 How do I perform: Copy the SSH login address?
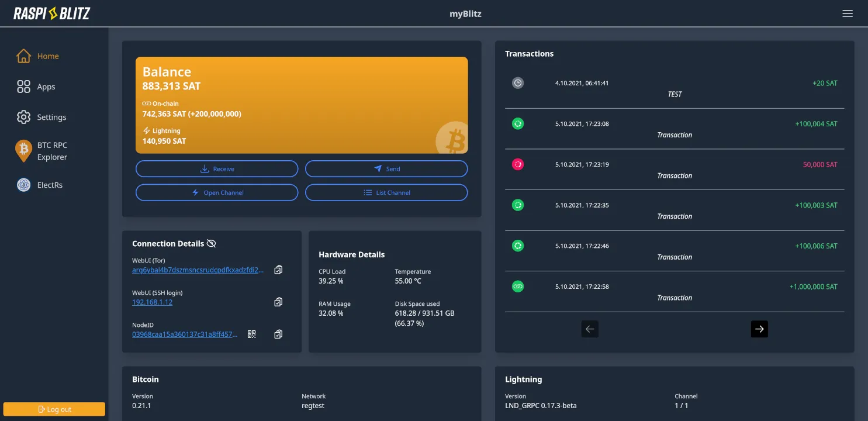click(278, 302)
